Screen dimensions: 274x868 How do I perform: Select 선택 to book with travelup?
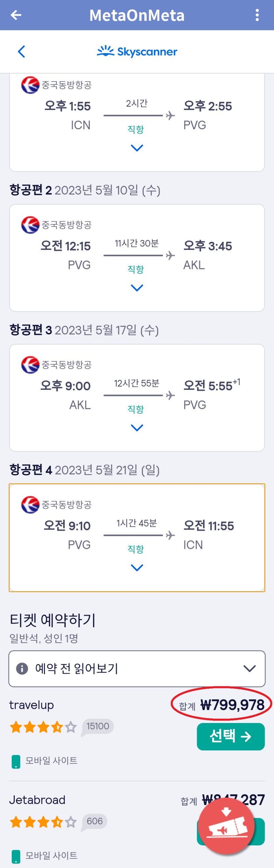coord(231,736)
